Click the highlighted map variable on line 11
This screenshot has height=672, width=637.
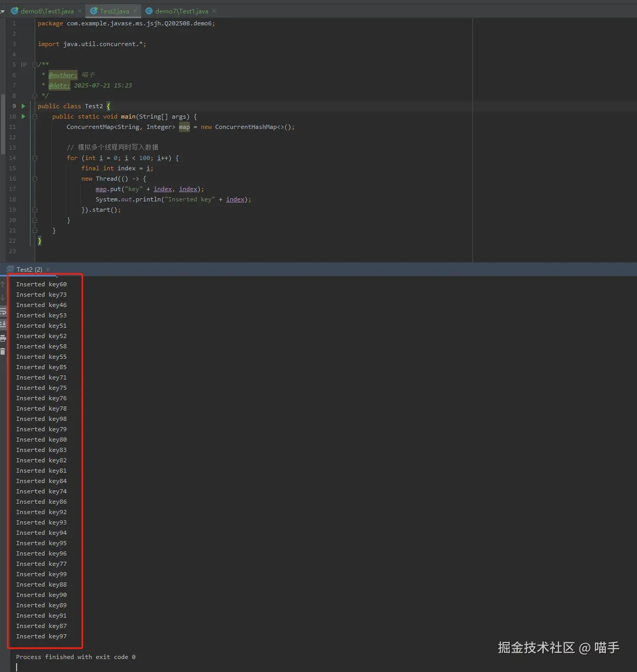(184, 127)
